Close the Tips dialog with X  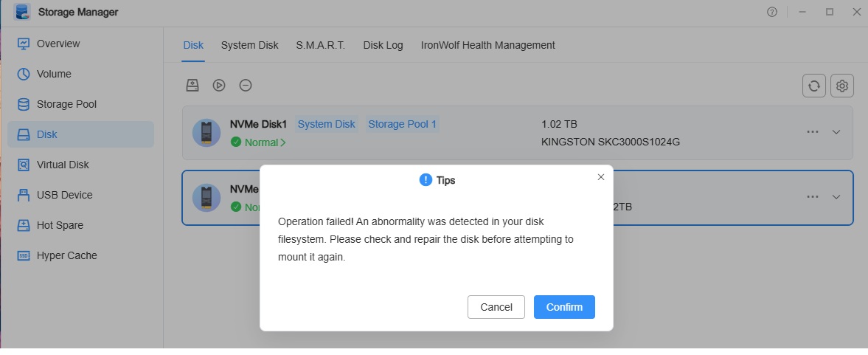(x=601, y=177)
